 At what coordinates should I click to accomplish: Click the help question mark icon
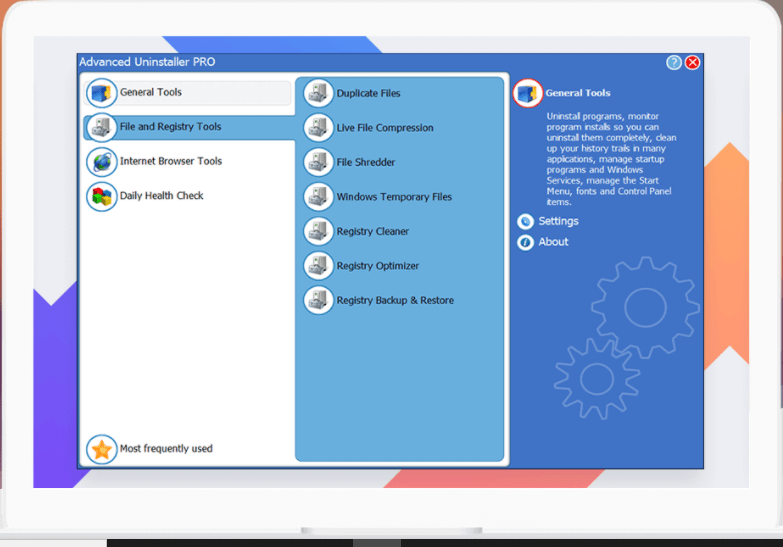pos(674,62)
